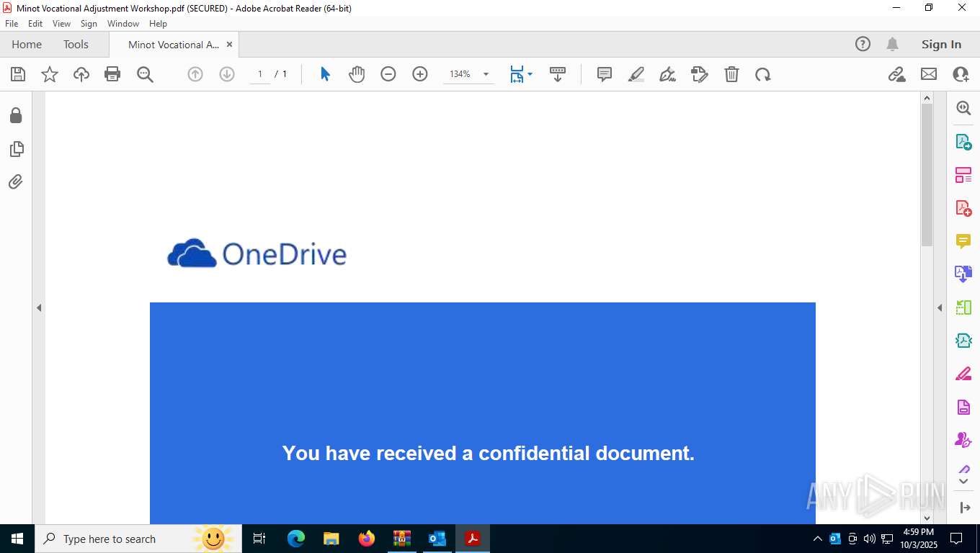Viewport: 980px width, 553px height.
Task: Open Export PDF tool in right pane
Action: point(963,142)
